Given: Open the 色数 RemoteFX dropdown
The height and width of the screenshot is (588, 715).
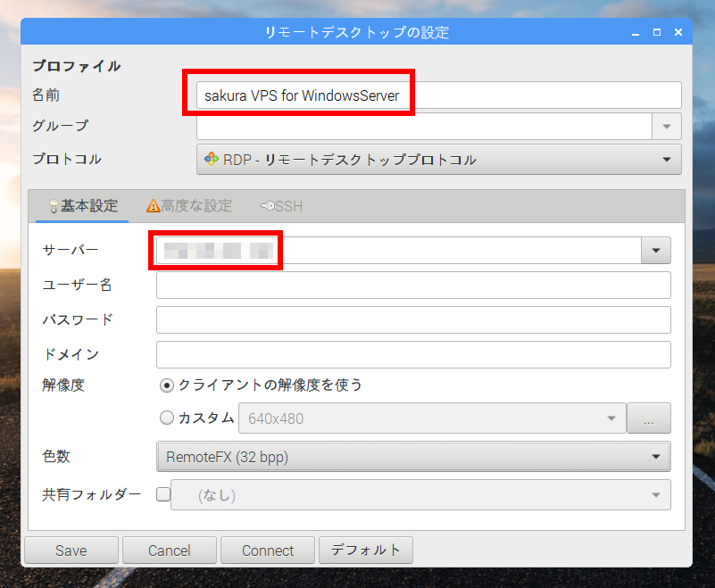Looking at the screenshot, I should point(413,457).
